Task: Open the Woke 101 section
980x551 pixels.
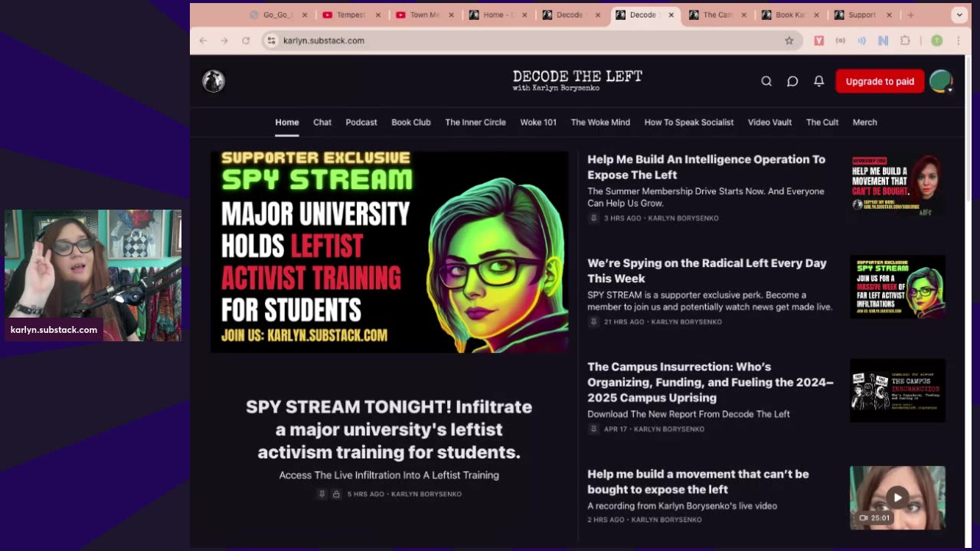Action: (538, 122)
